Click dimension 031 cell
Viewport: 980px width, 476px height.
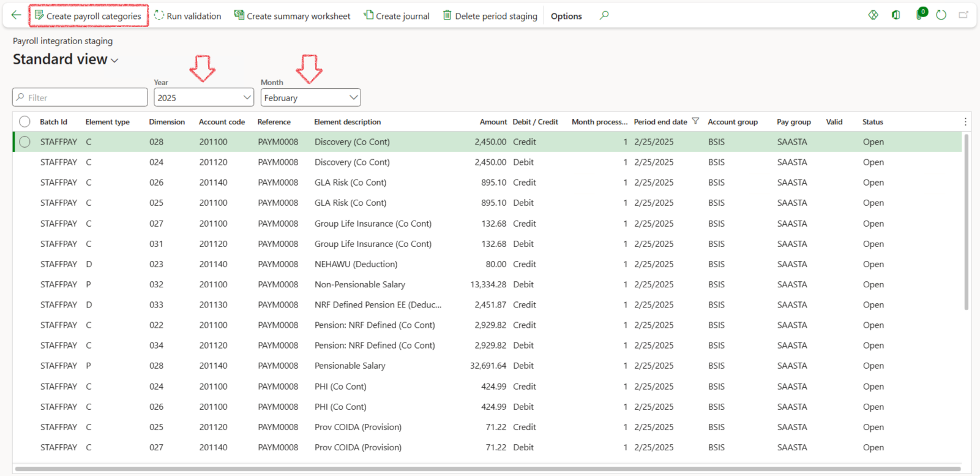157,244
